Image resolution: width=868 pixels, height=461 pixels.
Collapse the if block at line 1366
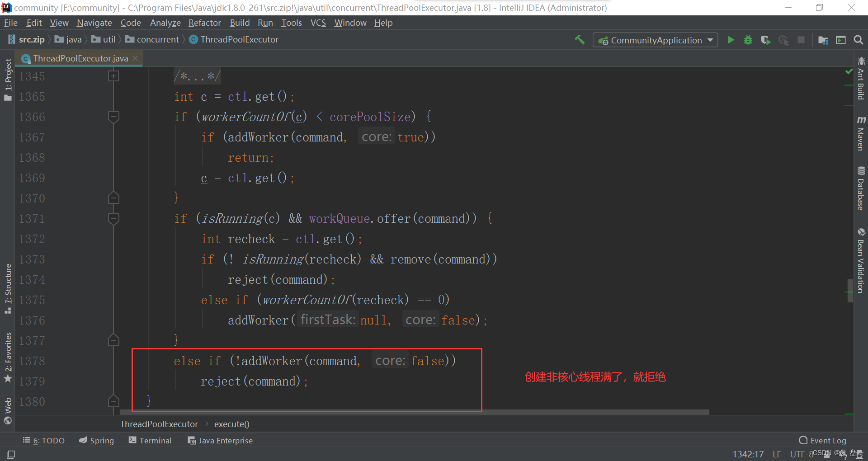(x=113, y=117)
